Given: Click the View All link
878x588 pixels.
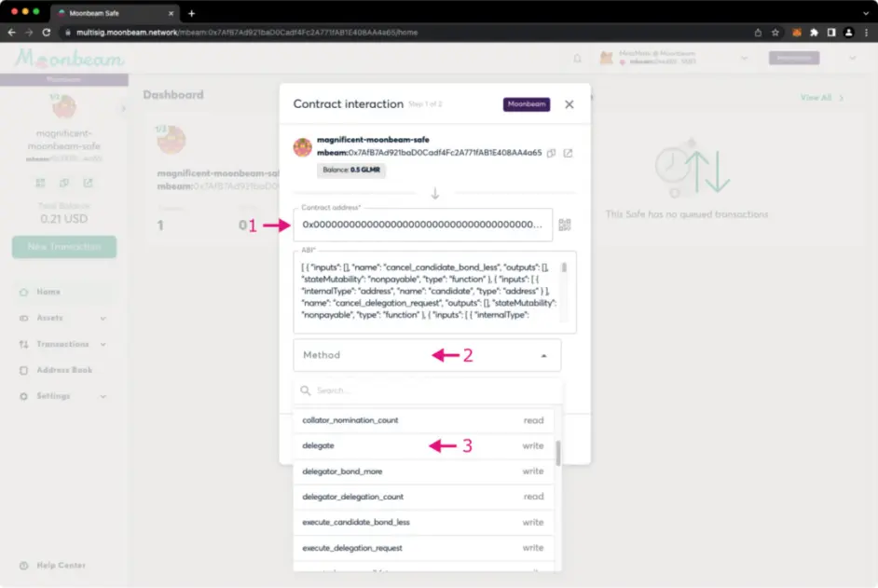Looking at the screenshot, I should coord(822,98).
